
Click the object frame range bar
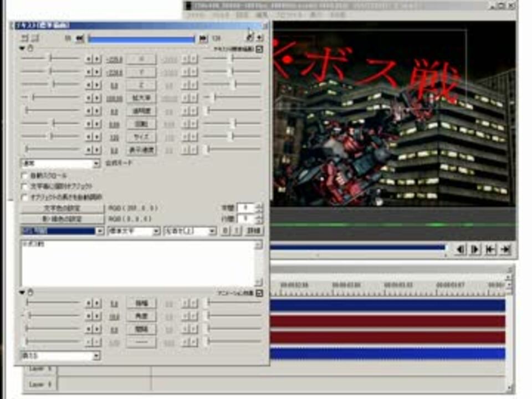(141, 39)
